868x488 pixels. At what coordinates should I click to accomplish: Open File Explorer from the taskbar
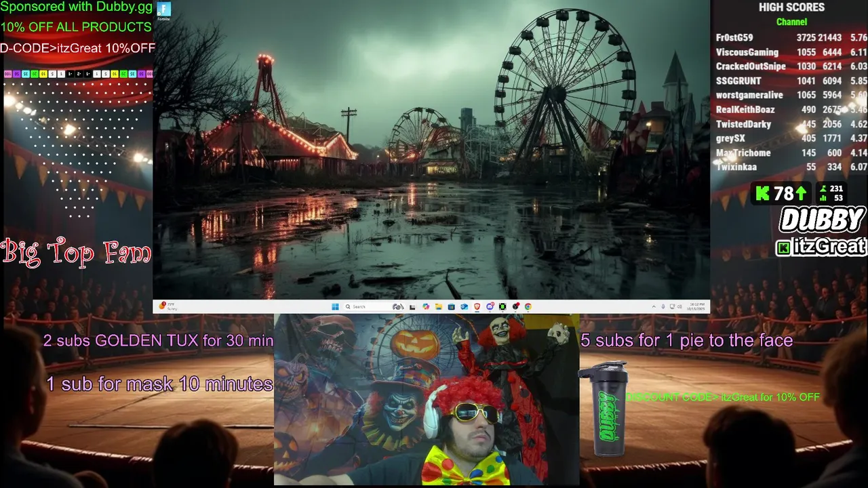[x=439, y=306]
